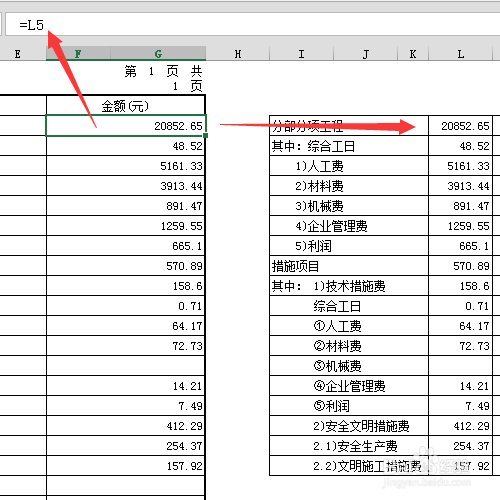This screenshot has height=500, width=500.
Task: Select column K header
Action: point(413,54)
